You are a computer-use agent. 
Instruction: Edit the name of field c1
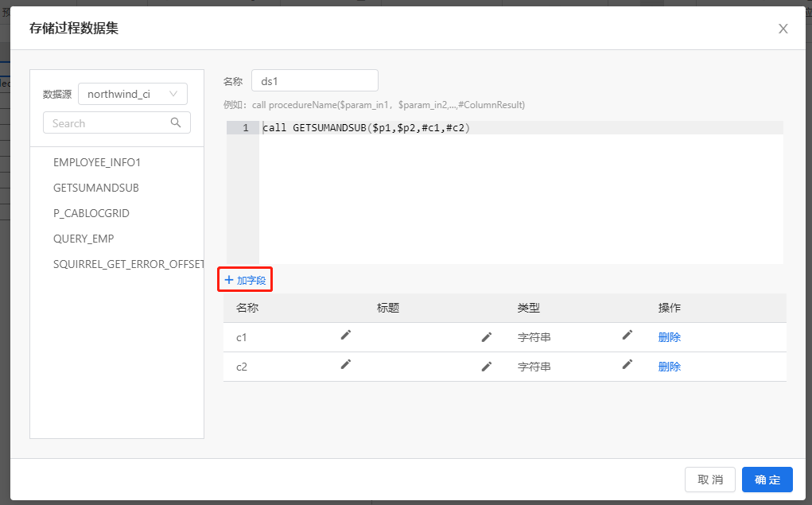[x=345, y=335]
